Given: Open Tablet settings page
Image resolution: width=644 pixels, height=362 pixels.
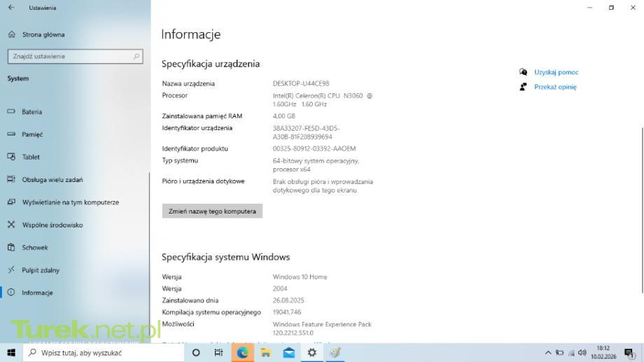Looking at the screenshot, I should [31, 158].
